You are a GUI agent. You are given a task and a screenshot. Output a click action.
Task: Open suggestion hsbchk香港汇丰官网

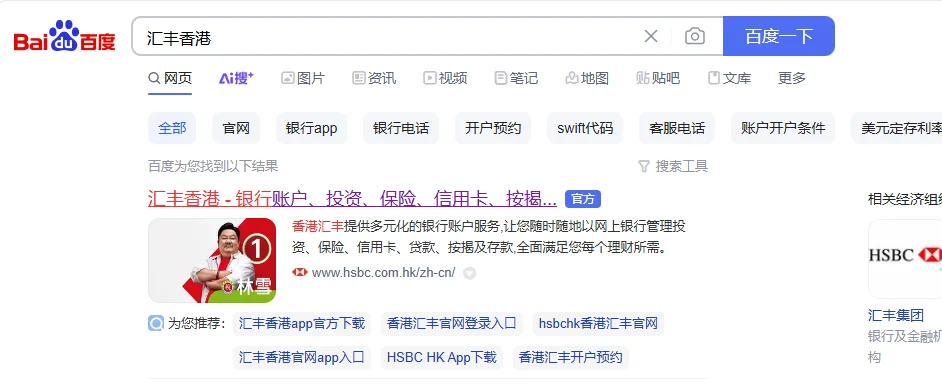click(x=598, y=324)
